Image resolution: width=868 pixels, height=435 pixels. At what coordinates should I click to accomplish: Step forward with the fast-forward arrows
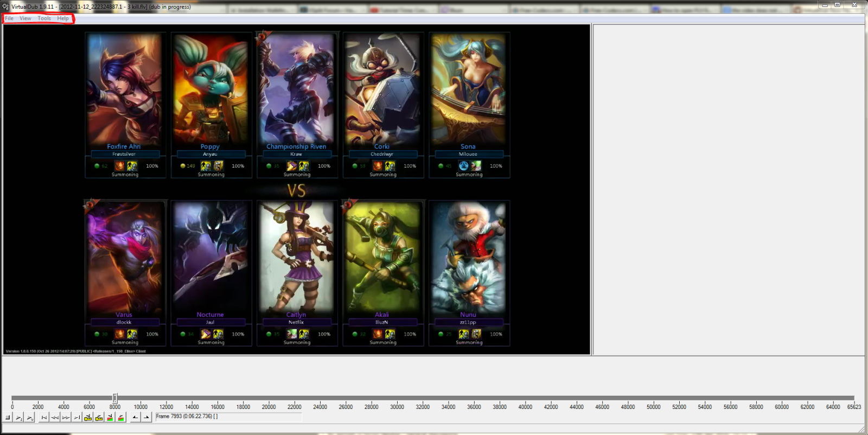(x=66, y=417)
